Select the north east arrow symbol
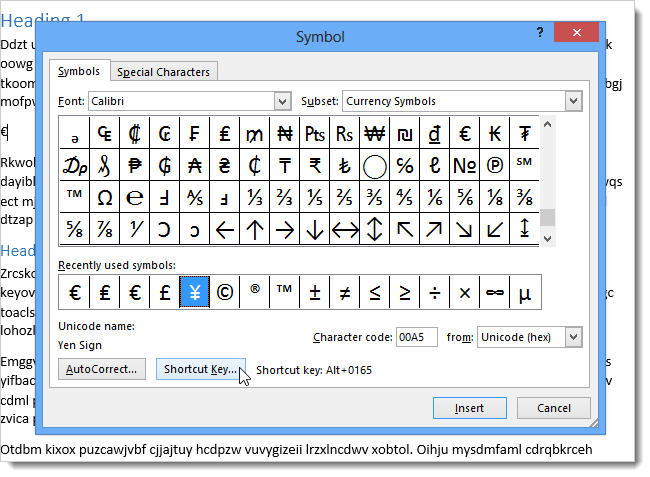The width and height of the screenshot is (650, 477). coord(434,229)
